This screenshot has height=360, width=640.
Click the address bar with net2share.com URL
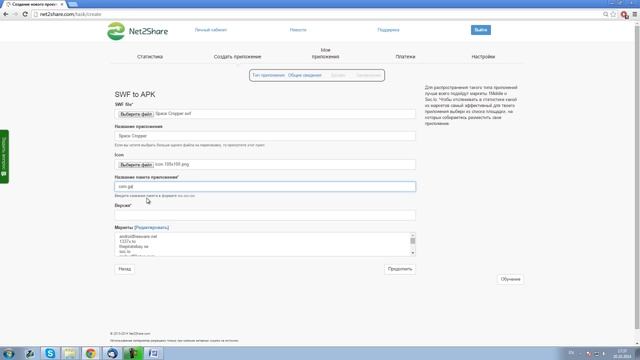click(316, 14)
